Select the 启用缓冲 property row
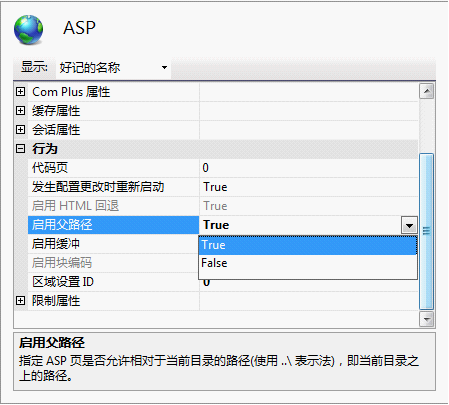Image resolution: width=449 pixels, height=405 pixels. [x=113, y=244]
